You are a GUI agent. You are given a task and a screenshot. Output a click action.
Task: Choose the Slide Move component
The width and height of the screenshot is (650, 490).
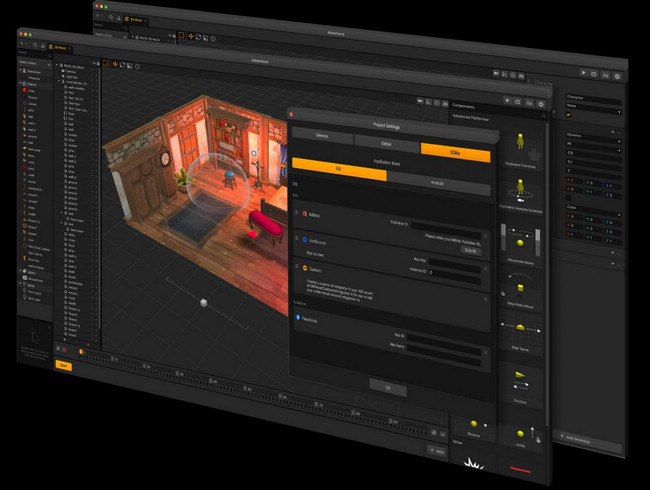(x=520, y=332)
